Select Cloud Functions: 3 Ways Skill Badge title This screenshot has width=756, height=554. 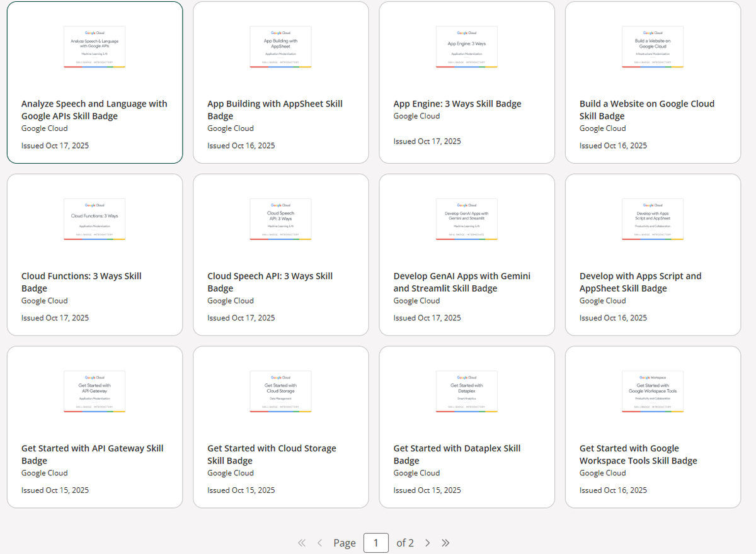pos(81,282)
